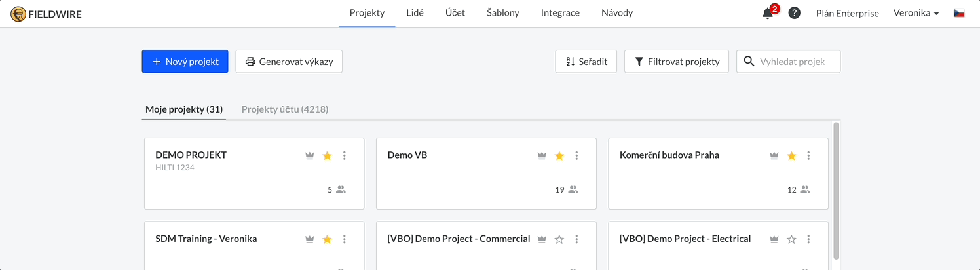Open the three-dot menu on DEMO PROJEKT
Viewport: 980px width, 270px height.
[345, 155]
